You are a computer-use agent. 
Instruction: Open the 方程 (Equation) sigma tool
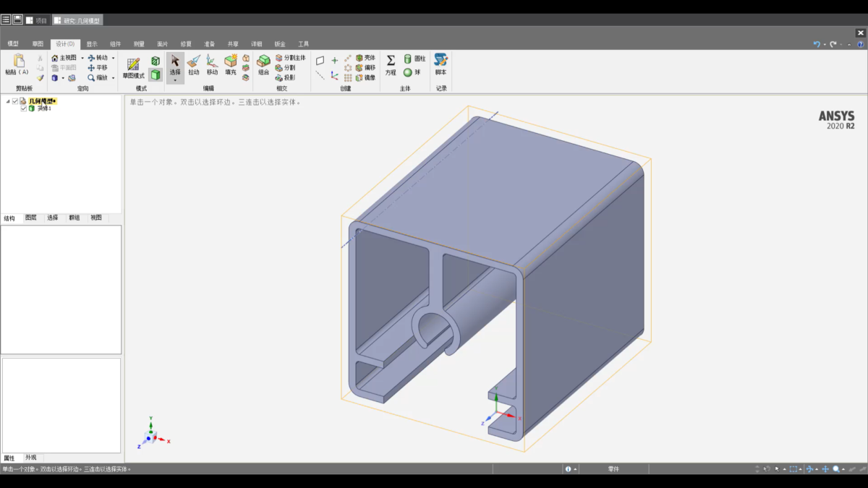click(391, 65)
